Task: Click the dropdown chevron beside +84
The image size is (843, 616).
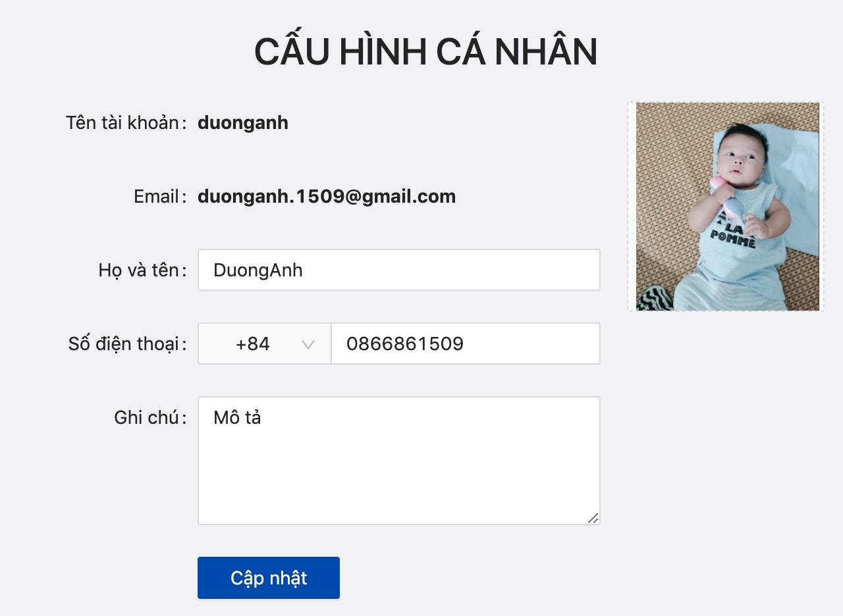Action: [308, 344]
